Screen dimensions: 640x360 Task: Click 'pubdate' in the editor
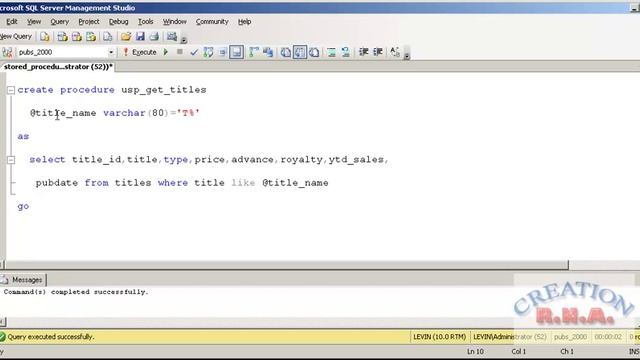click(x=57, y=183)
